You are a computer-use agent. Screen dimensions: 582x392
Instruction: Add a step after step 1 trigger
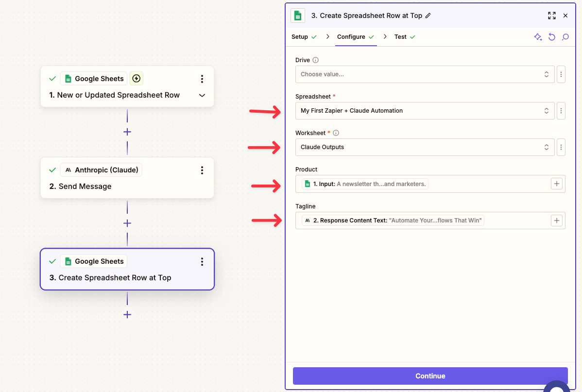coord(127,132)
